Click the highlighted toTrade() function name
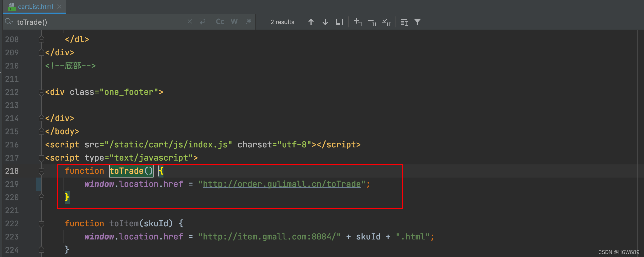 point(131,171)
